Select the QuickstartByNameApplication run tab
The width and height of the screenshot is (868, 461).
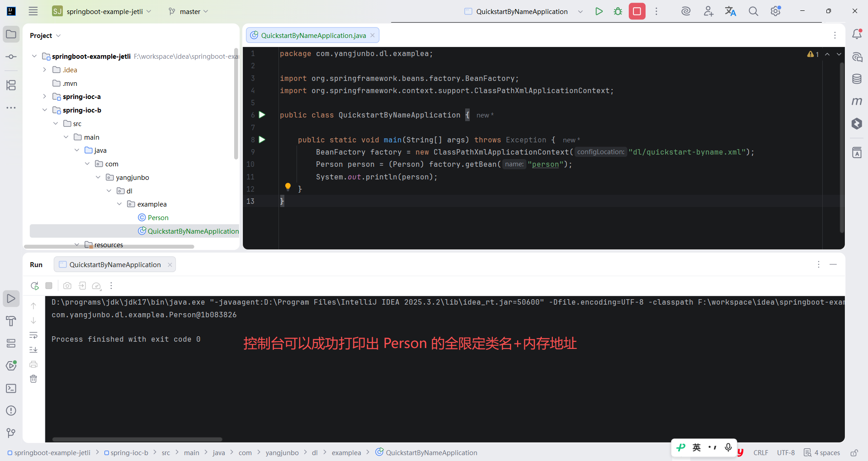point(115,264)
